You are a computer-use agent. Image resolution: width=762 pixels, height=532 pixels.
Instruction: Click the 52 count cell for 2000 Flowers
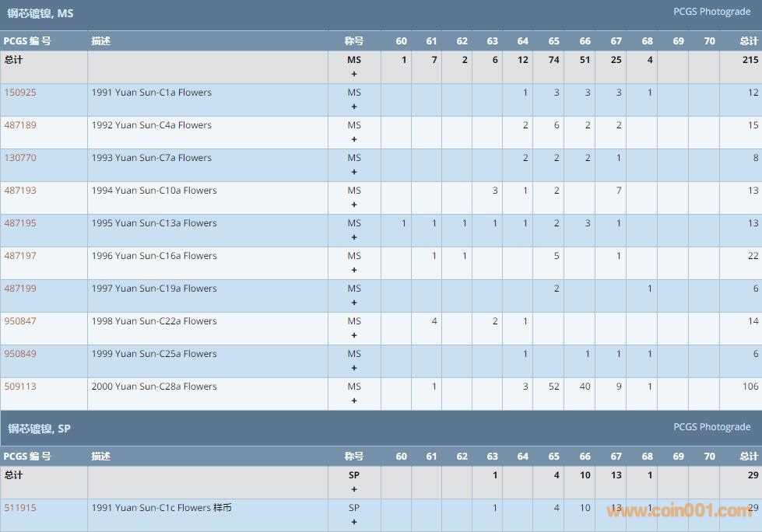pos(553,387)
